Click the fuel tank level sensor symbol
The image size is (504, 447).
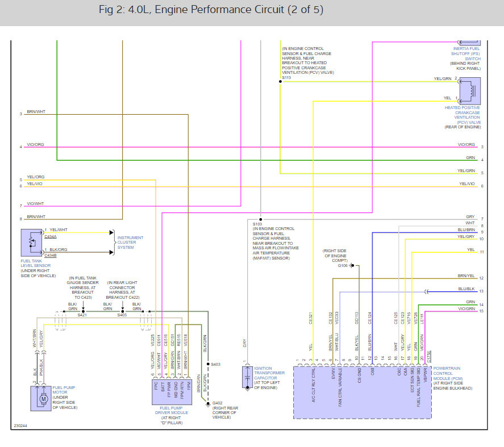click(x=31, y=243)
